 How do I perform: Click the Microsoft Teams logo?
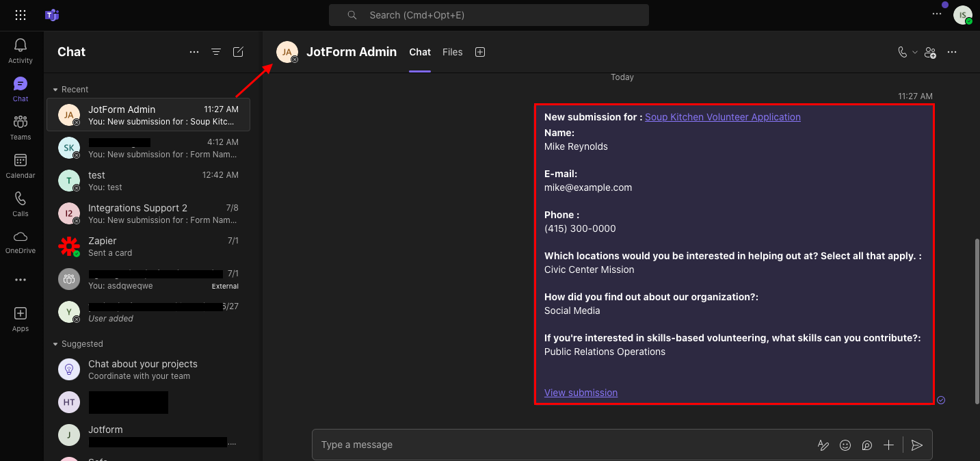coord(52,15)
